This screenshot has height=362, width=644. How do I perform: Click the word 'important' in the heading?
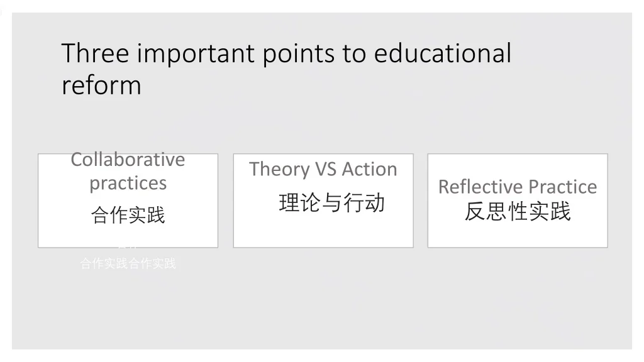click(196, 54)
